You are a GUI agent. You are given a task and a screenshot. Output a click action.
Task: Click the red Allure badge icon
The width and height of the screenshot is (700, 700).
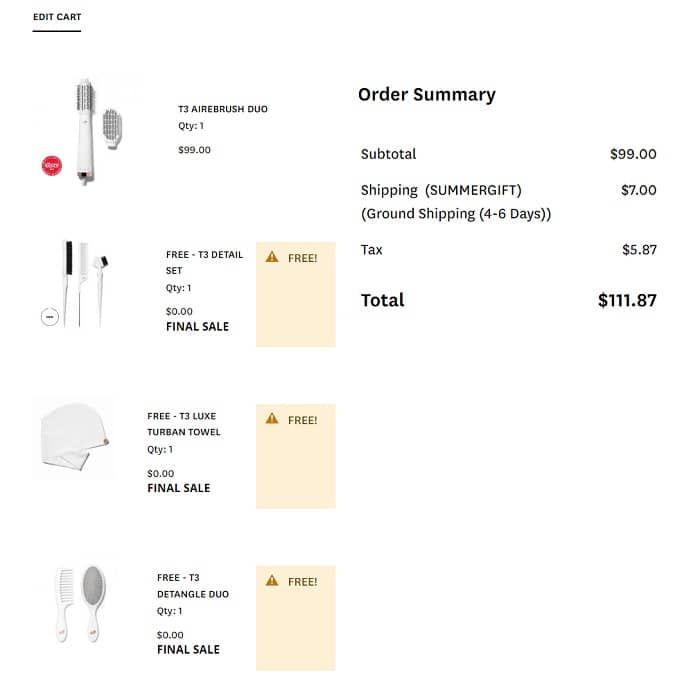click(x=52, y=164)
